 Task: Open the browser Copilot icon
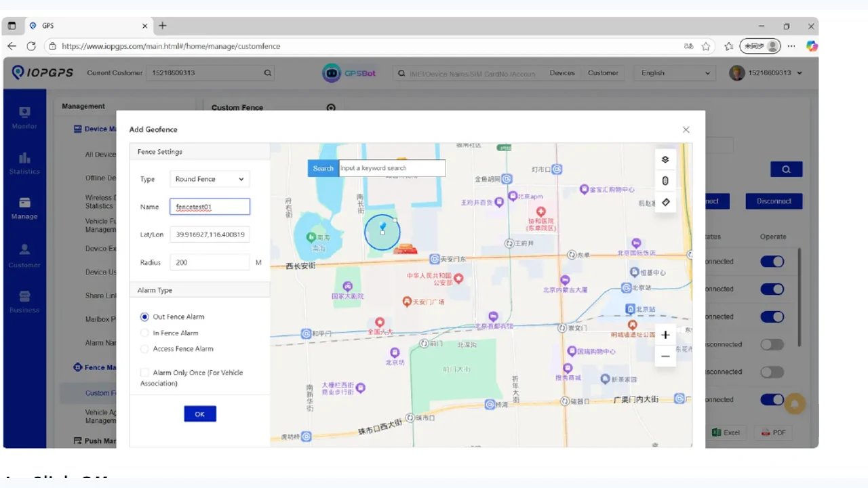coord(812,46)
